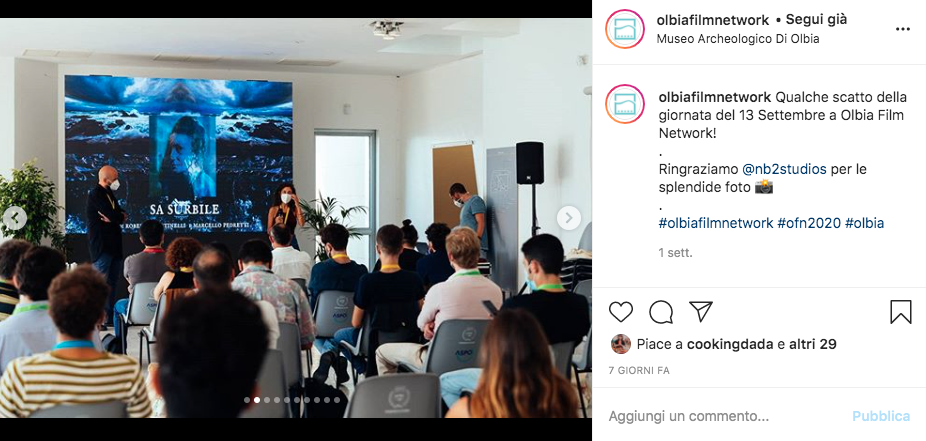Like the post with the heart icon
The height and width of the screenshot is (441, 926).
click(621, 312)
